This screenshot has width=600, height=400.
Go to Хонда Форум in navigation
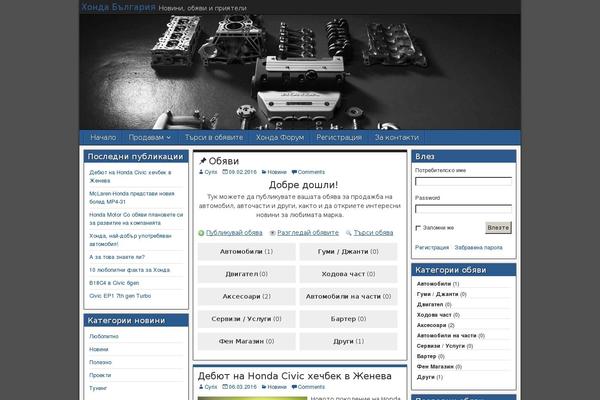[x=280, y=137]
